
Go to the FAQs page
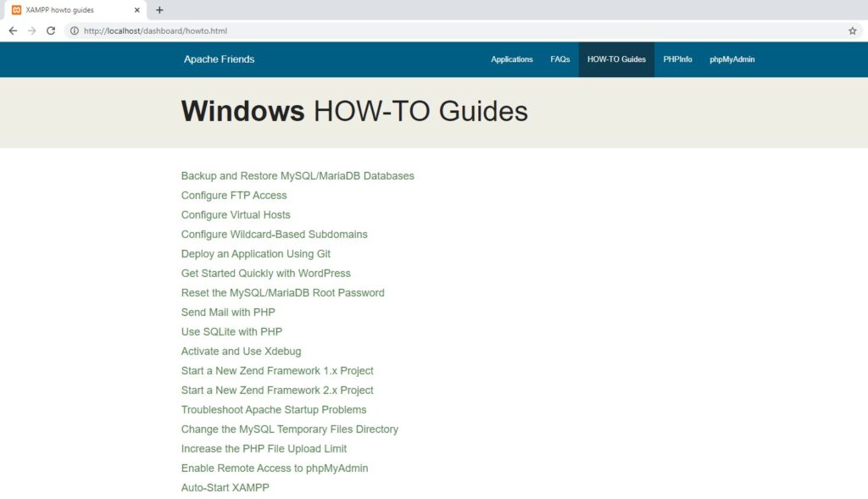[559, 59]
